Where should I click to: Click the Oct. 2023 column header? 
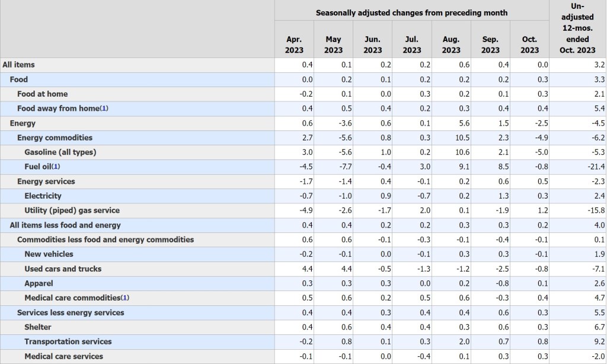tap(529, 44)
